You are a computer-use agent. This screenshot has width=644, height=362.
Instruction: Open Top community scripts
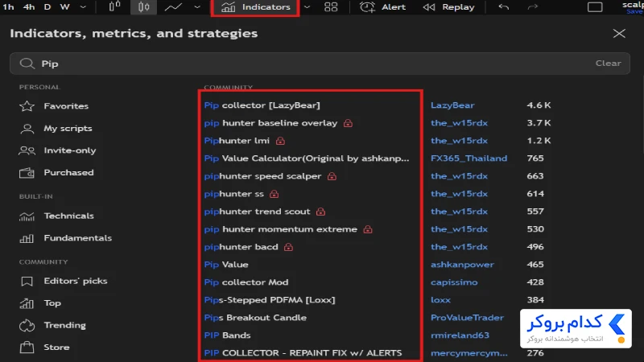(40, 303)
